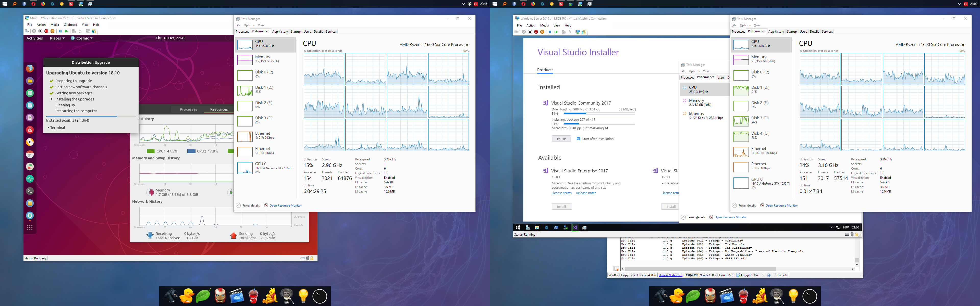
Task: Select Disk 1 (D:) in left Task Manager
Action: tap(265, 90)
